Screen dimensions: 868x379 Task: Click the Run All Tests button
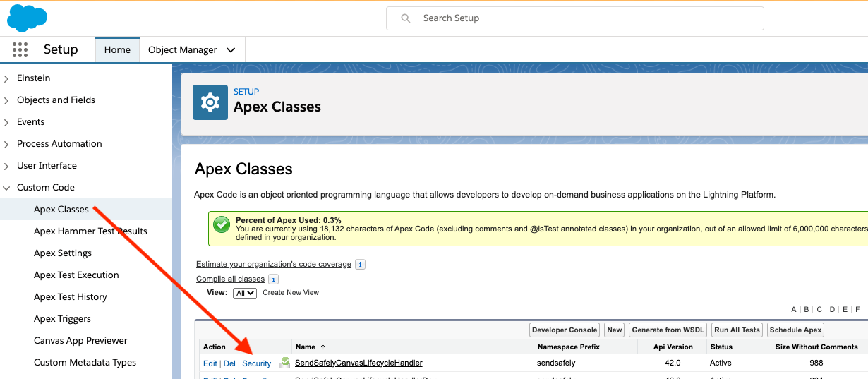737,330
